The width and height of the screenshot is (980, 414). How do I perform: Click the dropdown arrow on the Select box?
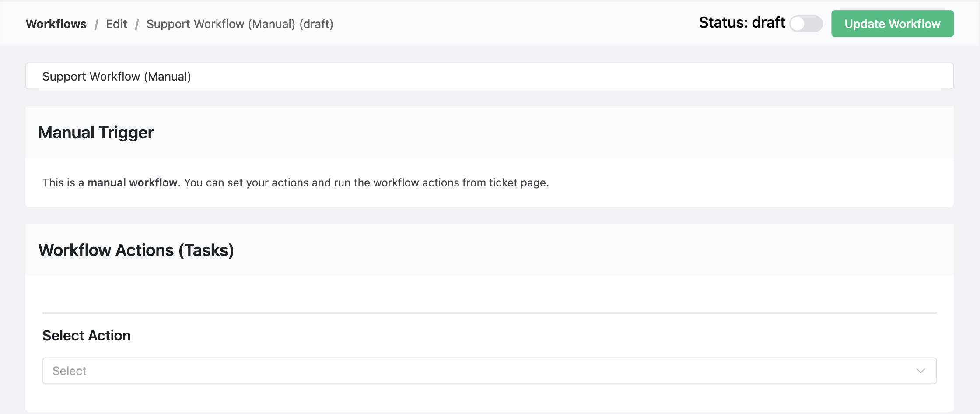click(921, 370)
